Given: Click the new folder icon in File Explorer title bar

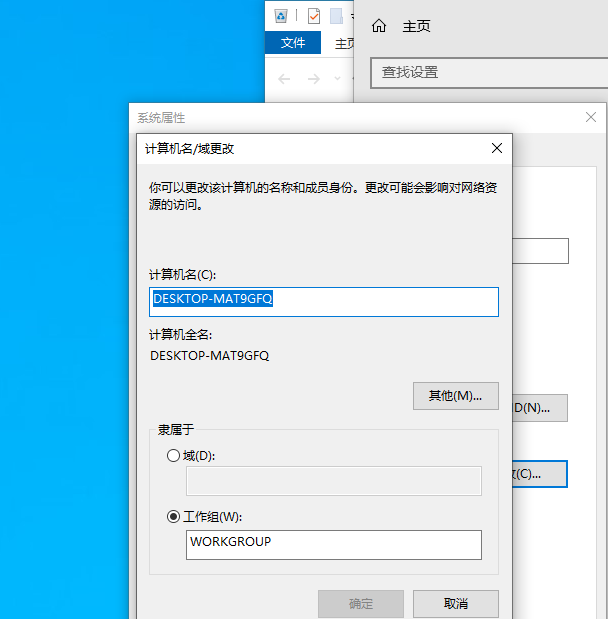Looking at the screenshot, I should pyautogui.click(x=336, y=16).
